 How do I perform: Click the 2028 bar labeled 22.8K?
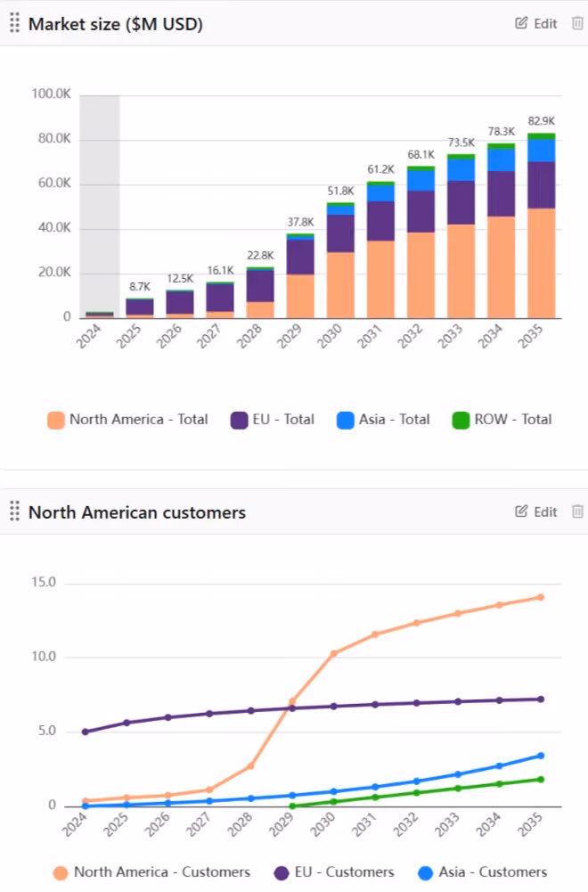pyautogui.click(x=260, y=292)
